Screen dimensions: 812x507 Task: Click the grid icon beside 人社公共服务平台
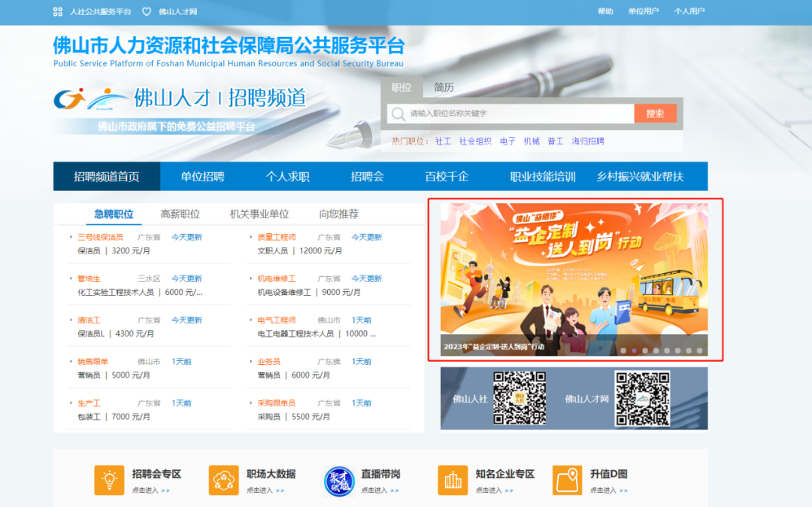point(57,11)
